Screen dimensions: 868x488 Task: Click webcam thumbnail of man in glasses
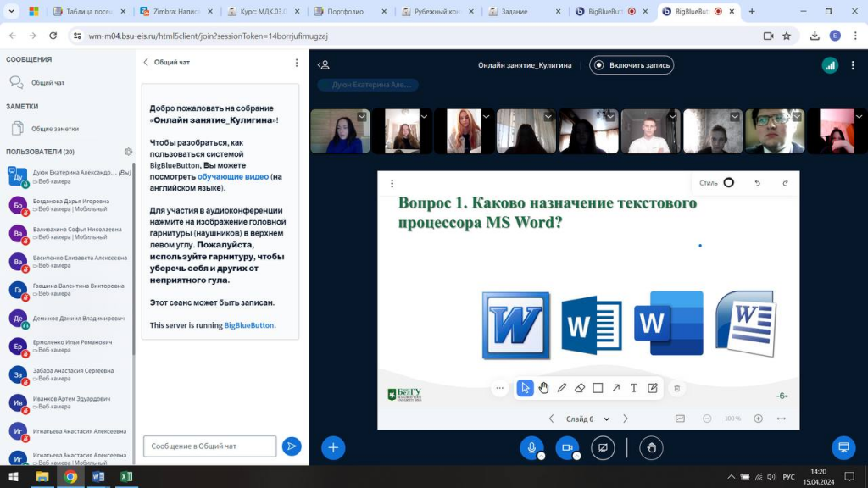pyautogui.click(x=775, y=131)
